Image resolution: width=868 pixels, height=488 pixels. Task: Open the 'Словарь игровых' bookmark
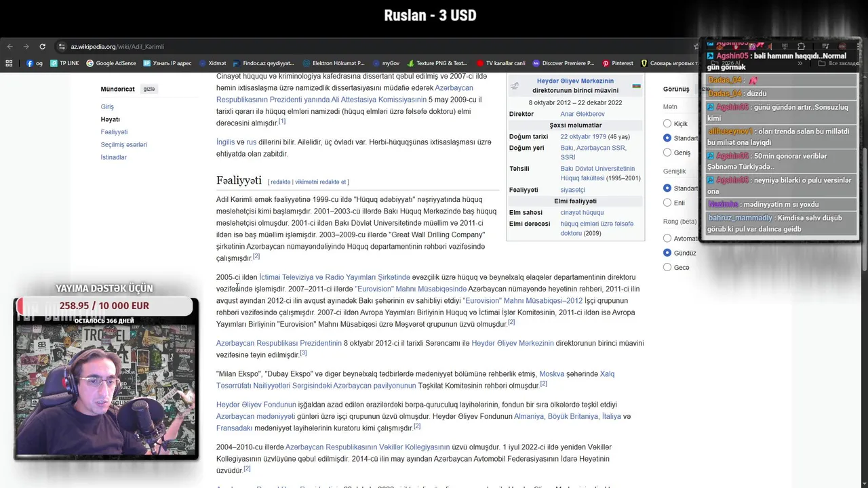pos(669,63)
